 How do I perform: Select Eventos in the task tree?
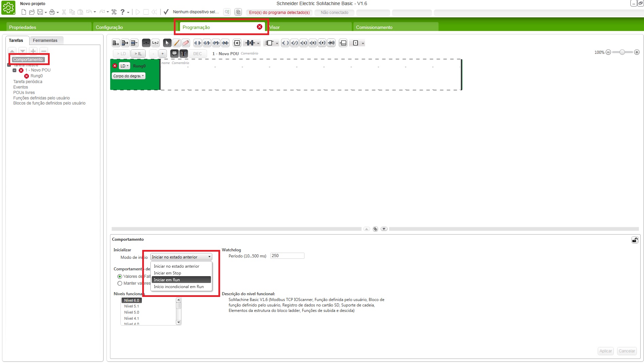pyautogui.click(x=21, y=87)
